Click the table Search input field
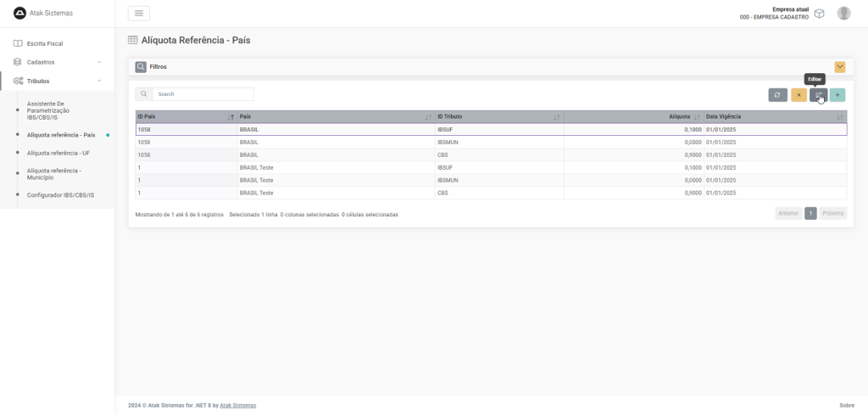 (203, 94)
